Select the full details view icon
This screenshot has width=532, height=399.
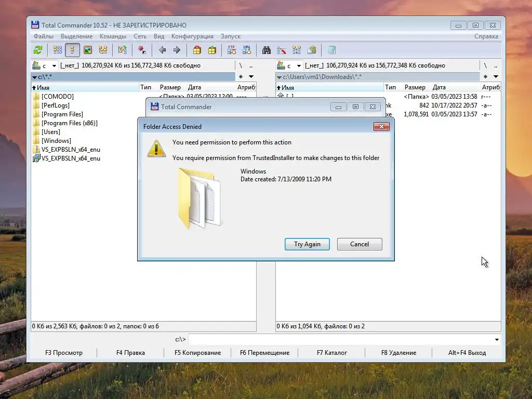click(x=72, y=50)
